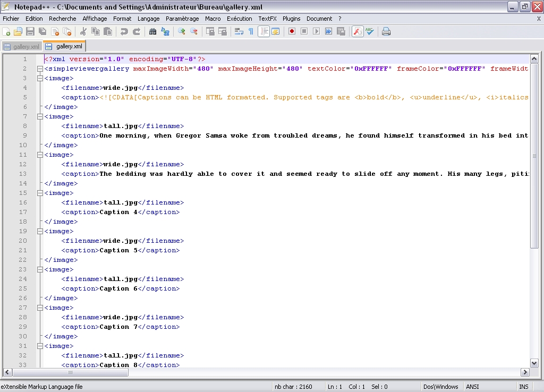This screenshot has width=544, height=392.
Task: Collapse the simpleviewergallery node on line 2
Action: coord(40,69)
